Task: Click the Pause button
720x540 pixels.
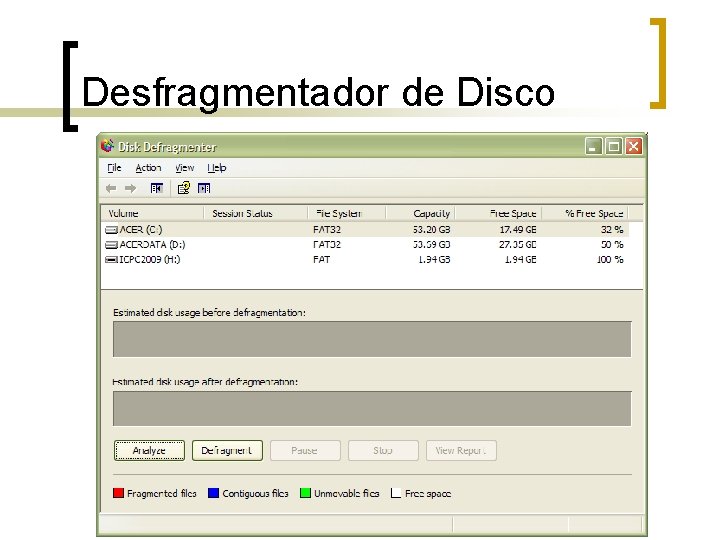Action: click(x=305, y=450)
